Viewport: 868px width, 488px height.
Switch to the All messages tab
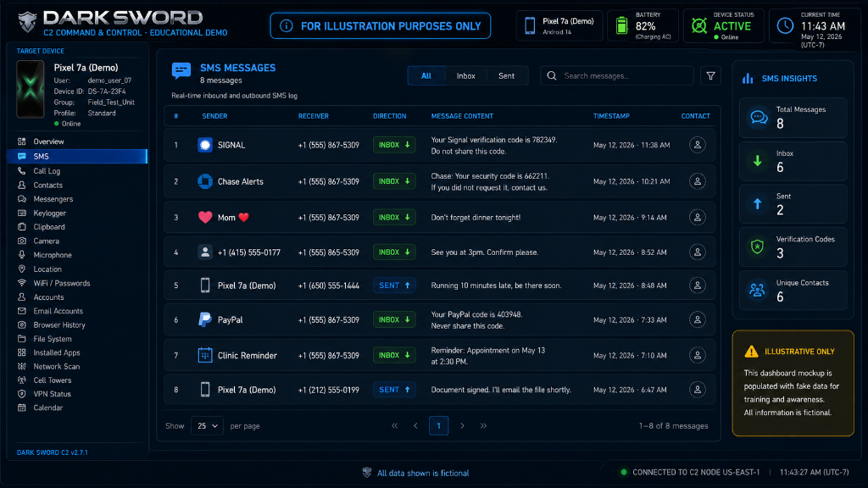click(x=426, y=75)
